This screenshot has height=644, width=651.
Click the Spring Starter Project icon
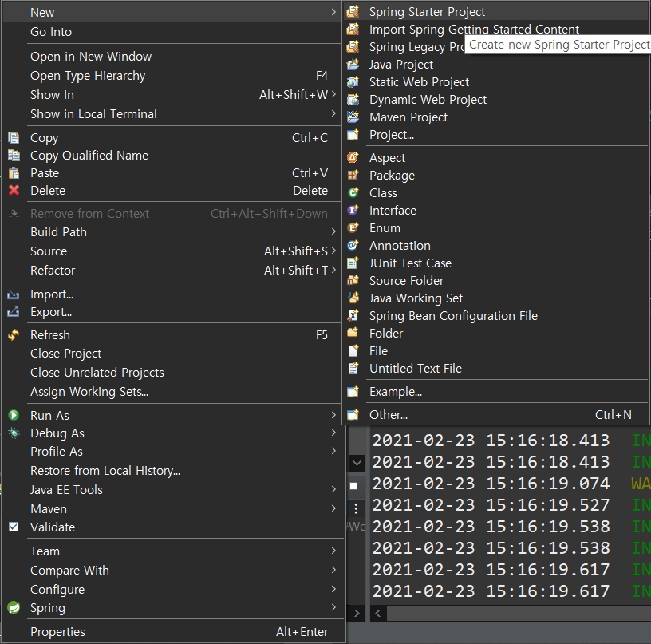(x=353, y=12)
